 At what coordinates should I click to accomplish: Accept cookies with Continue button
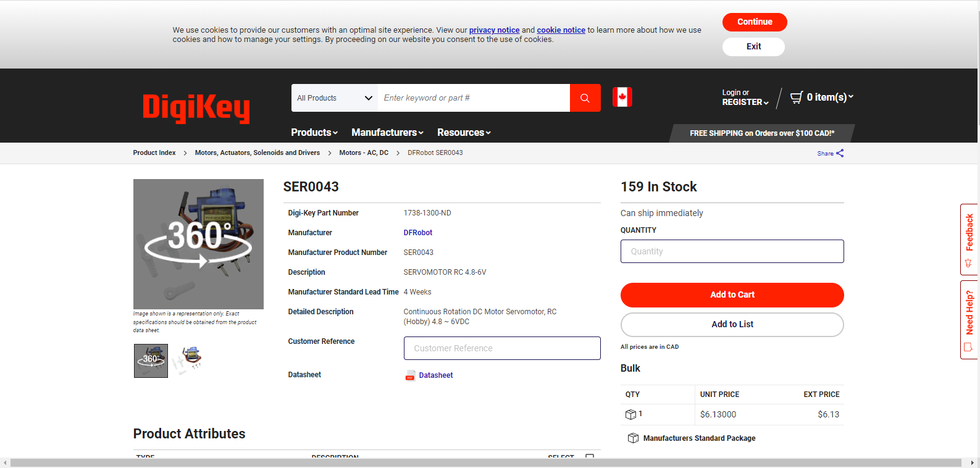coord(755,22)
